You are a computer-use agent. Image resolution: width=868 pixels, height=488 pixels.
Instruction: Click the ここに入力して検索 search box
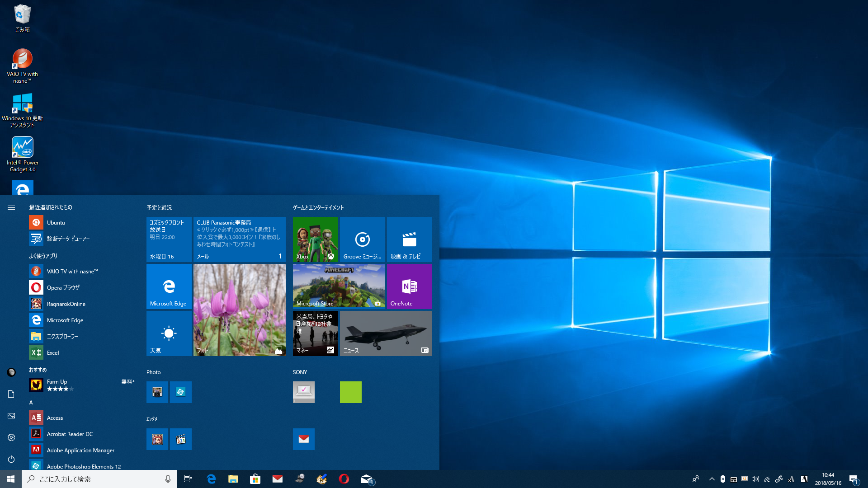[99, 479]
